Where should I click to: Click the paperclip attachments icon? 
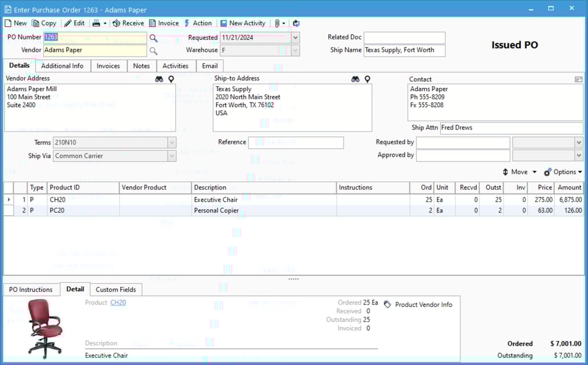coord(277,23)
